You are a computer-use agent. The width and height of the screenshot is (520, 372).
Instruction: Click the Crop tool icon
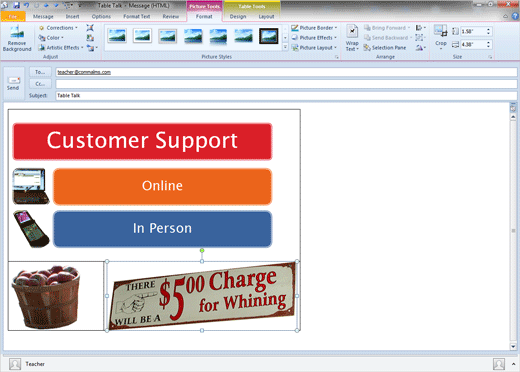[441, 31]
